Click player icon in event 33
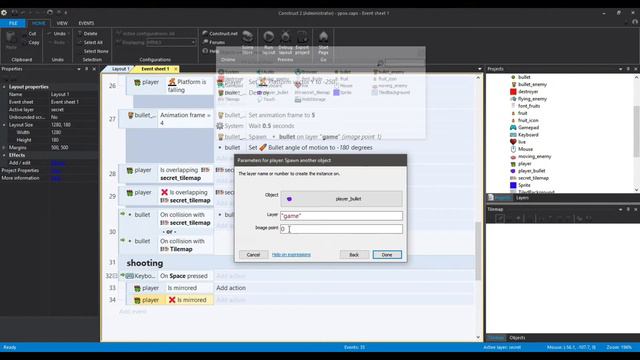Screen dimensions: 640x360 (137, 288)
